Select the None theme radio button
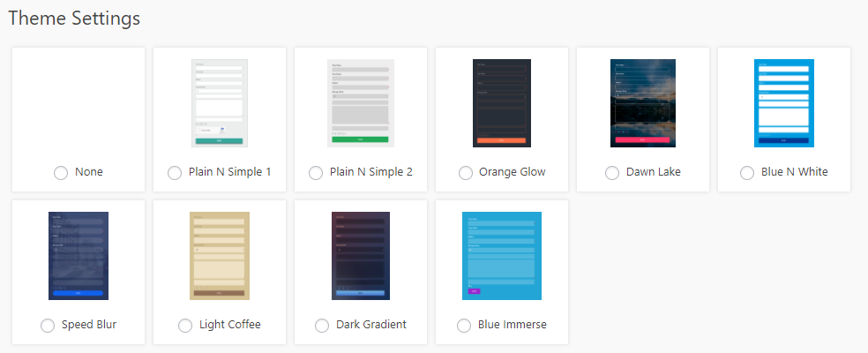This screenshot has width=868, height=353. 61,173
